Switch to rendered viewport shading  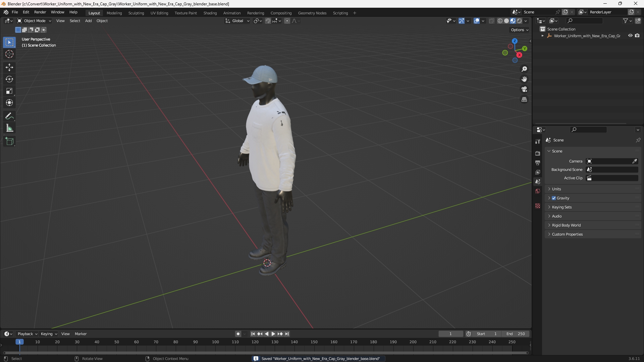pyautogui.click(x=519, y=21)
